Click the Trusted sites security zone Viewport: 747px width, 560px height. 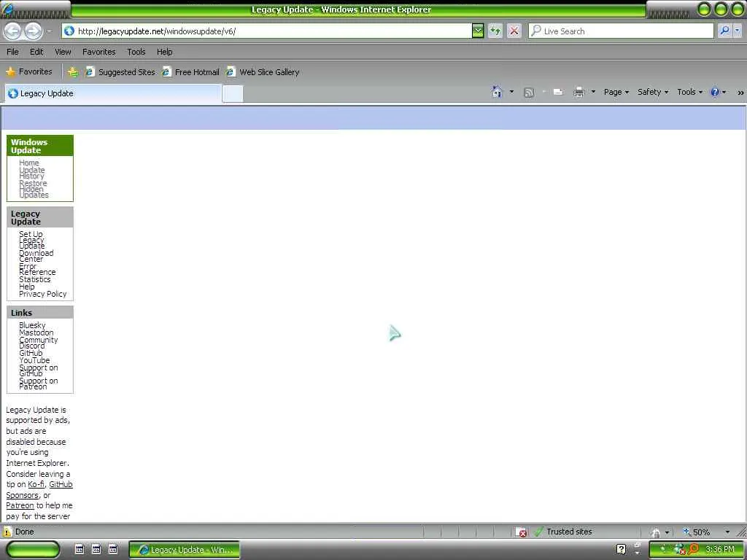point(564,532)
